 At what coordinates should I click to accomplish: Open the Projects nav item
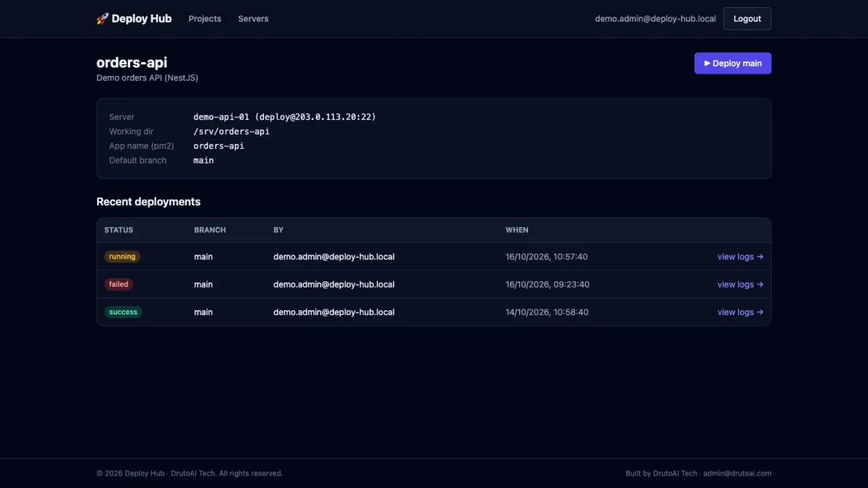pyautogui.click(x=205, y=19)
